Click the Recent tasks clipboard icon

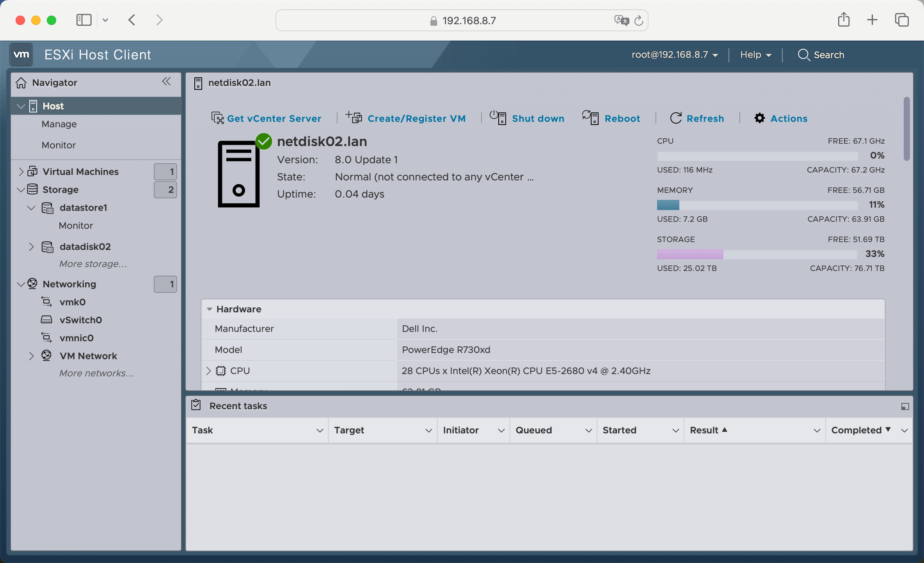click(x=196, y=405)
